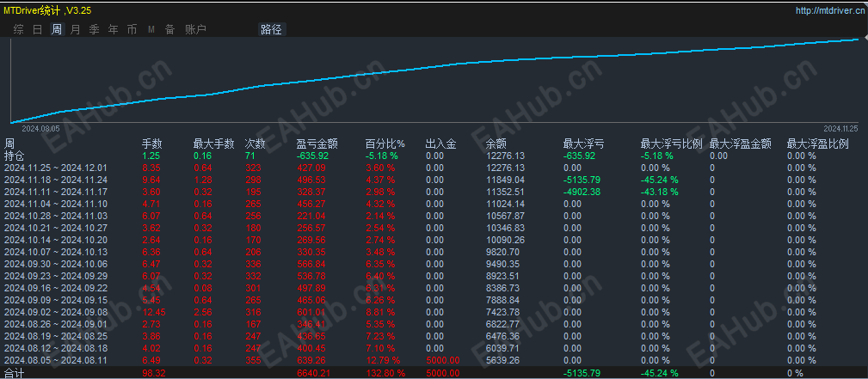Image resolution: width=868 pixels, height=379 pixels.
Task: Select week row 2024.09.23 ~ 2024.09.29
Action: tap(55, 276)
